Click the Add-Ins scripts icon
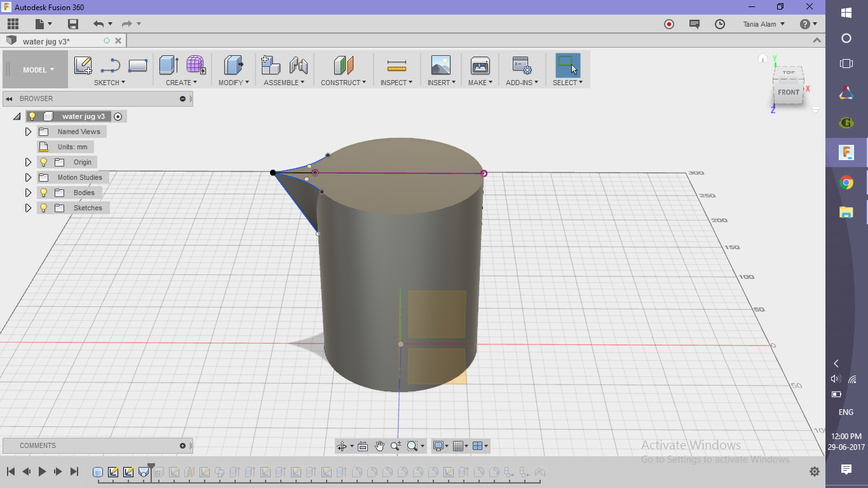Viewport: 868px width, 488px height. click(x=522, y=65)
